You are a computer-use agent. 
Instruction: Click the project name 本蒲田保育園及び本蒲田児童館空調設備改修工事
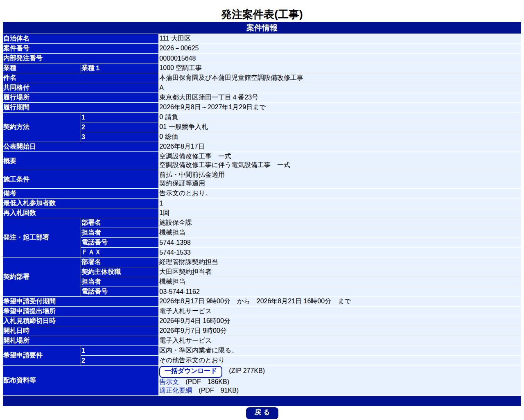[x=231, y=78]
